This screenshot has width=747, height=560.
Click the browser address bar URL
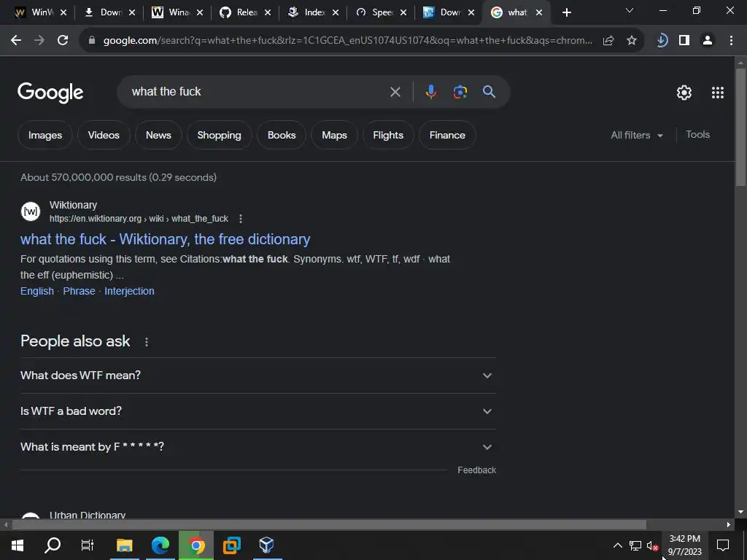348,41
